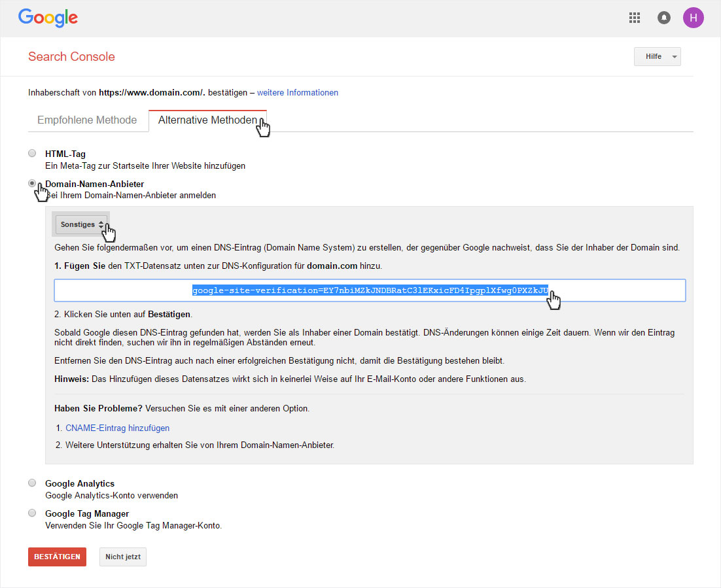
Task: Click the Domain-Namen-Anbieter option label
Action: pos(95,184)
